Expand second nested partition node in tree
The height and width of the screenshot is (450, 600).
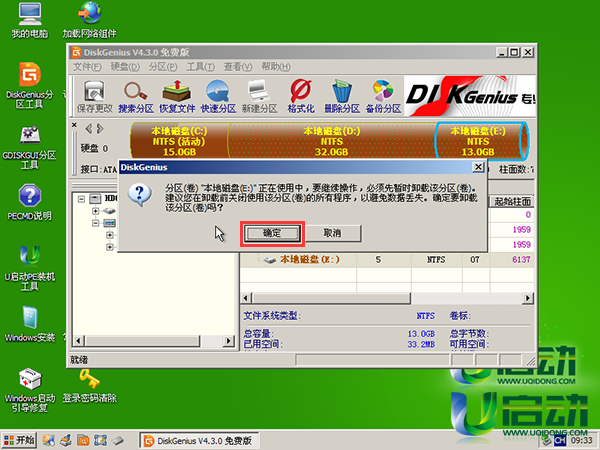110,247
